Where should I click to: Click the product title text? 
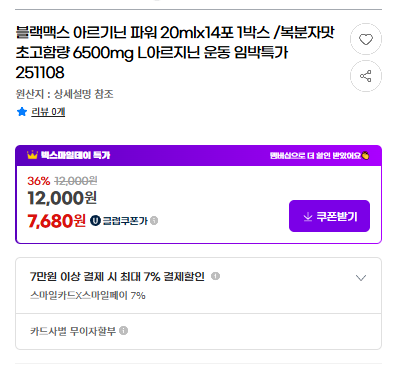(x=175, y=52)
